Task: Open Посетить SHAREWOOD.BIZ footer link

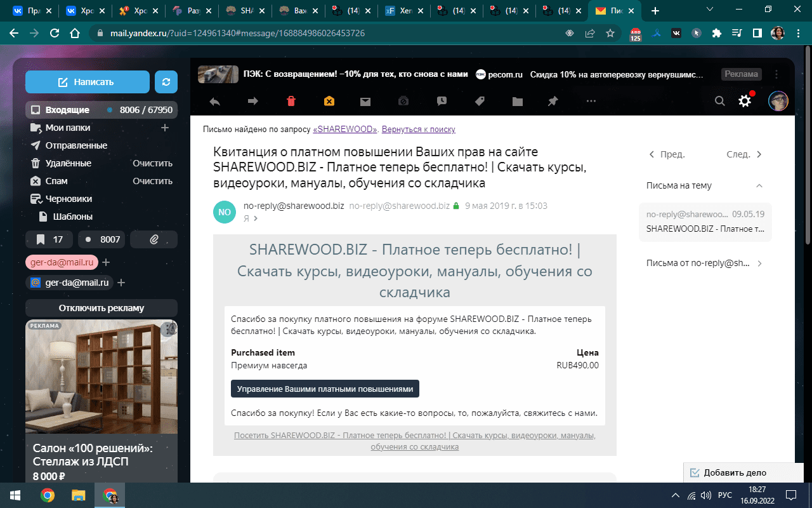Action: 415,441
